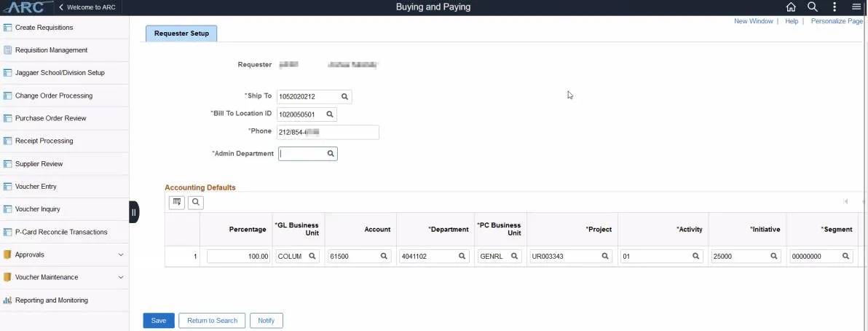
Task: Go to the Home icon in header
Action: pos(791,7)
